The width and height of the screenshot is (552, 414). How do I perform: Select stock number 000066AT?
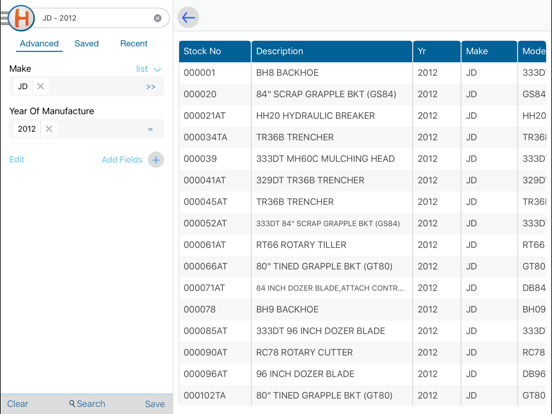205,266
